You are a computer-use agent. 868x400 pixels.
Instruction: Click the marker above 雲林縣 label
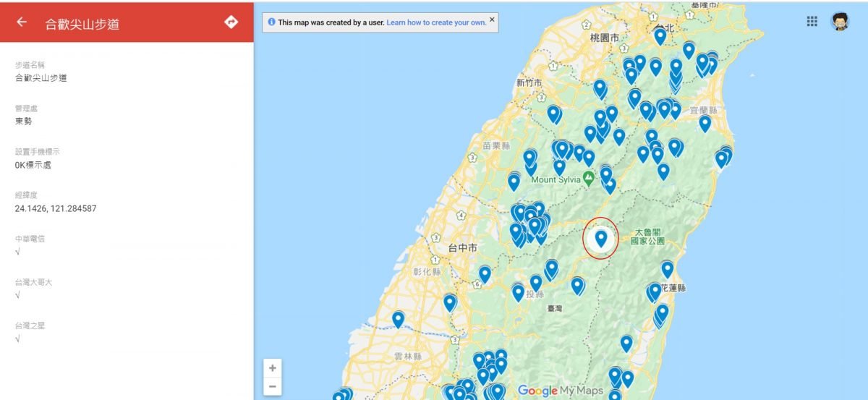[398, 319]
